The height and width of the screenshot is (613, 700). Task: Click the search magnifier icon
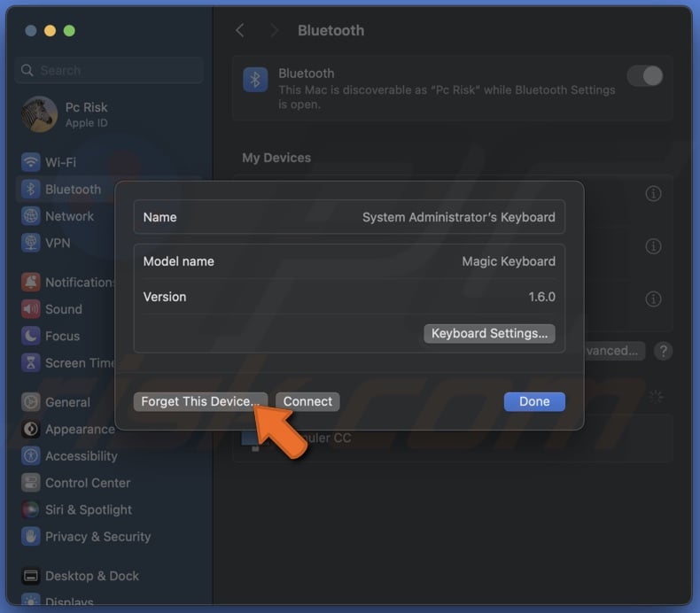pos(27,70)
